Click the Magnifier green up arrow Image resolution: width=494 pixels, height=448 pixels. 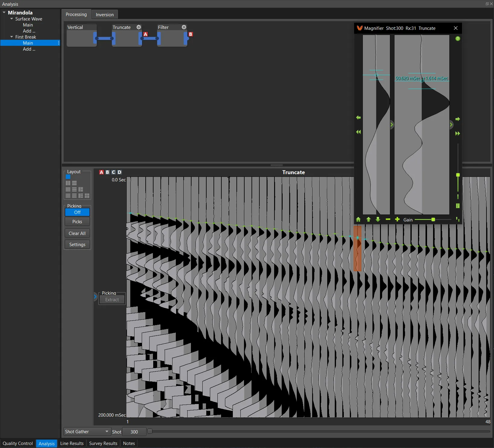click(368, 220)
